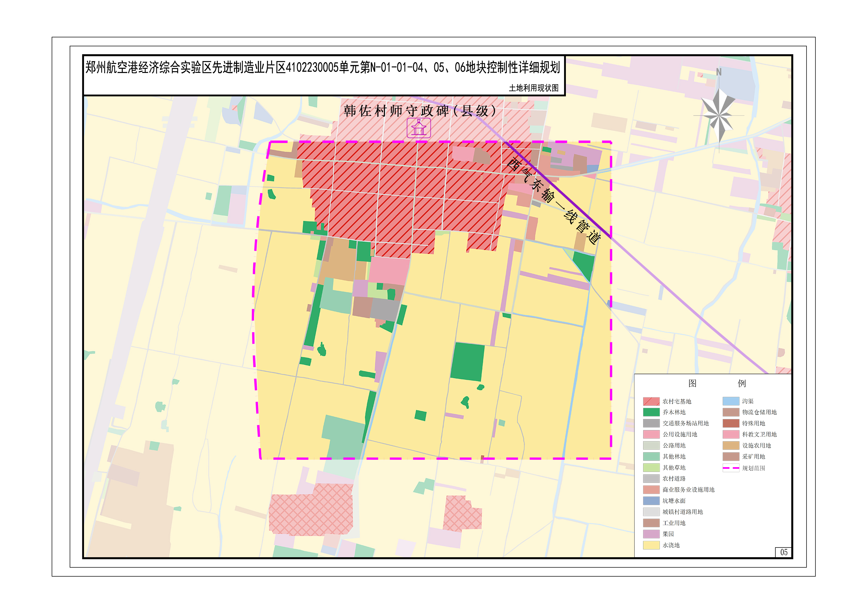This screenshot has width=868, height=613.
Task: Click the 交通服务场站用地 grey legend swatch
Action: 651,423
